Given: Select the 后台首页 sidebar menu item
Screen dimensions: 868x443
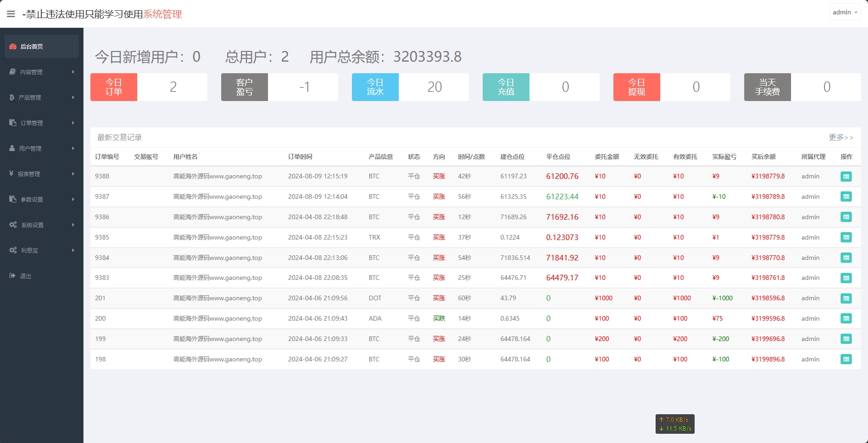Looking at the screenshot, I should pos(32,46).
